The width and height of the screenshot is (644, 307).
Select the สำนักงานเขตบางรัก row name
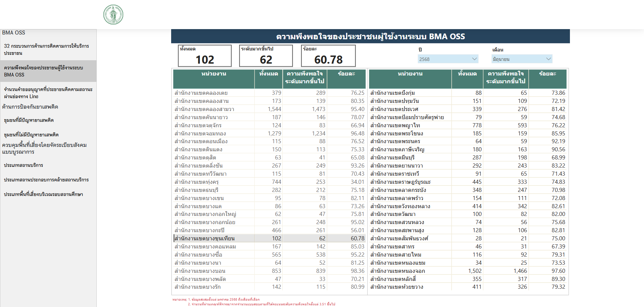coord(198,287)
